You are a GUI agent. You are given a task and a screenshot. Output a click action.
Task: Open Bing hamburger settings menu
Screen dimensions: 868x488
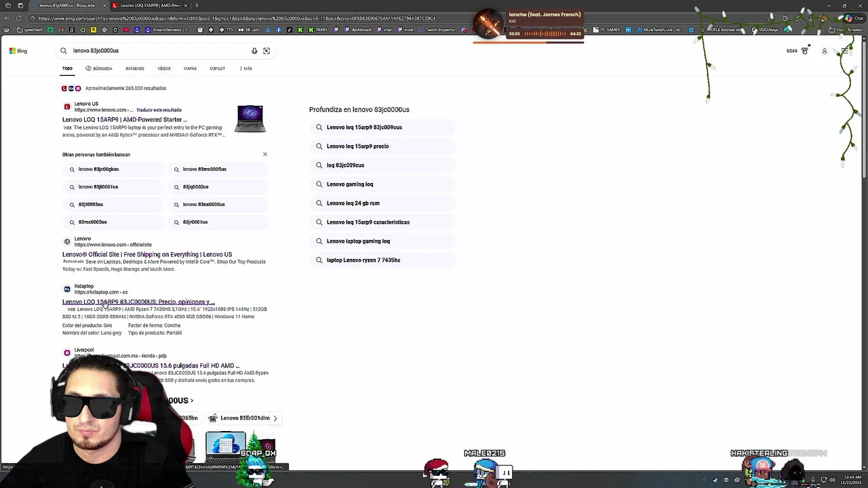click(x=845, y=51)
